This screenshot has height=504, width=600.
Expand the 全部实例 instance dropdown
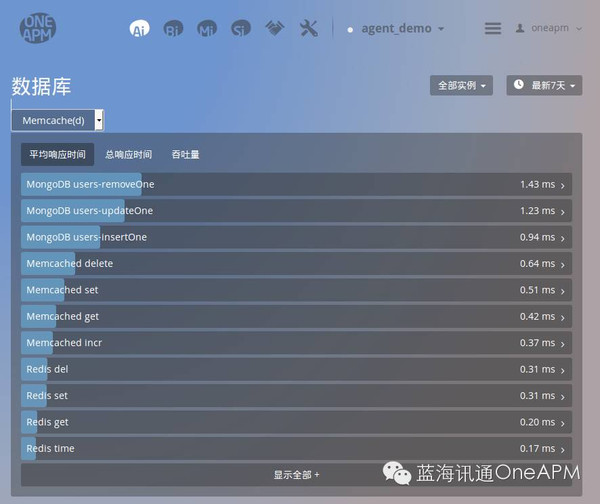(461, 85)
